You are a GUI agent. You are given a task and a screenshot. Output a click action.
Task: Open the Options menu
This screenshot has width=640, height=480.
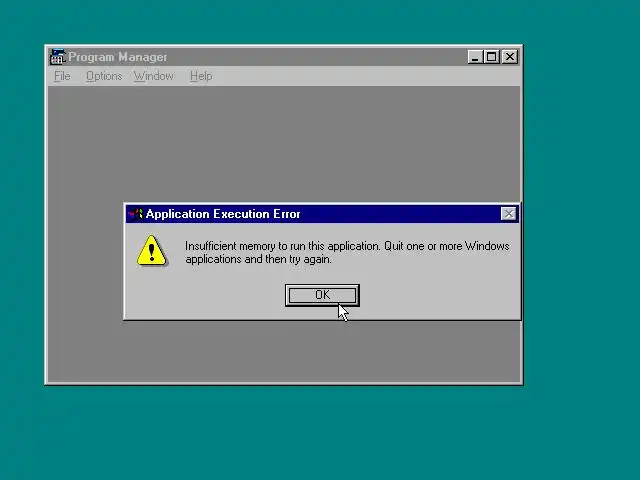[x=104, y=76]
